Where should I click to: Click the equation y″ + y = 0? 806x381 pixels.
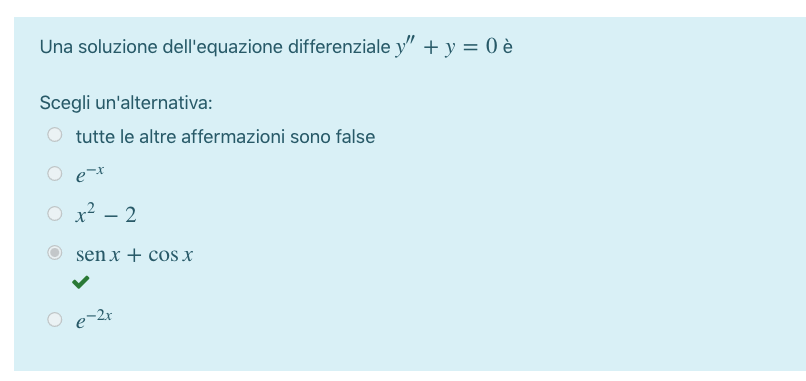446,47
